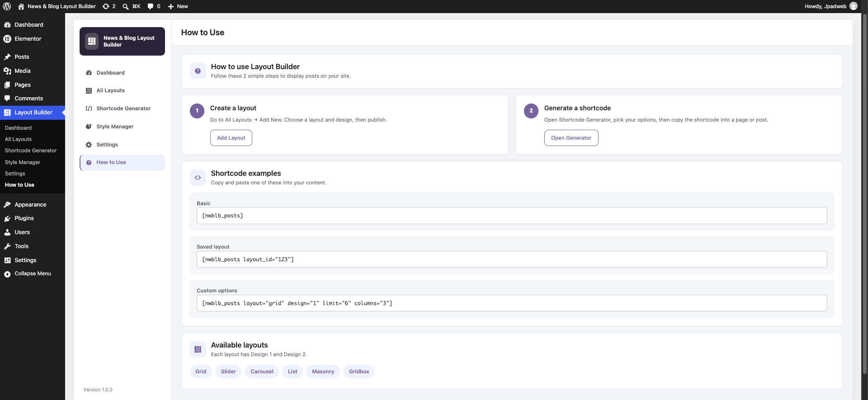The height and width of the screenshot is (400, 868).
Task: Click the How to Use question mark icon
Action: [89, 163]
